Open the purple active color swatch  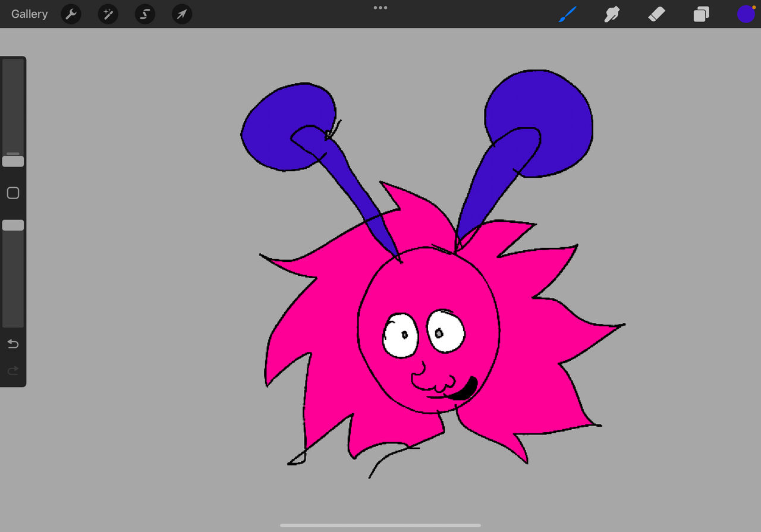(x=746, y=14)
